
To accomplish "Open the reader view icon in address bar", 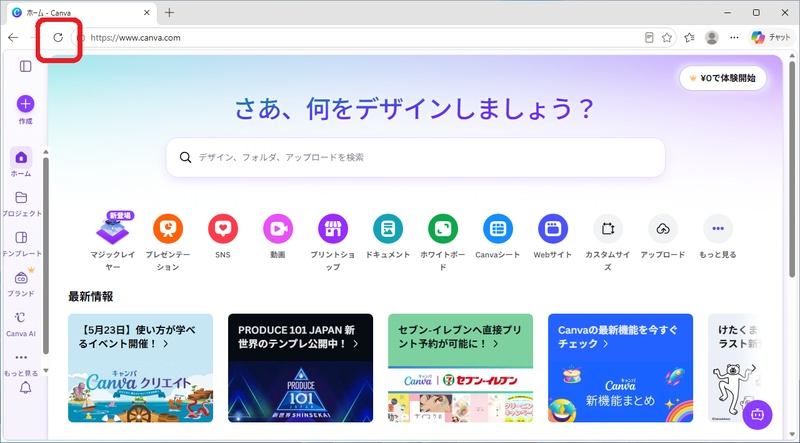I will pyautogui.click(x=649, y=37).
